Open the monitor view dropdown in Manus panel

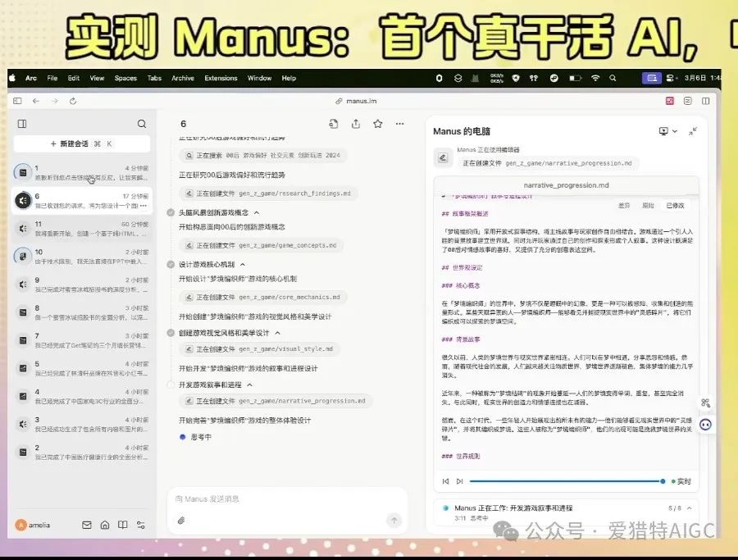click(x=667, y=131)
